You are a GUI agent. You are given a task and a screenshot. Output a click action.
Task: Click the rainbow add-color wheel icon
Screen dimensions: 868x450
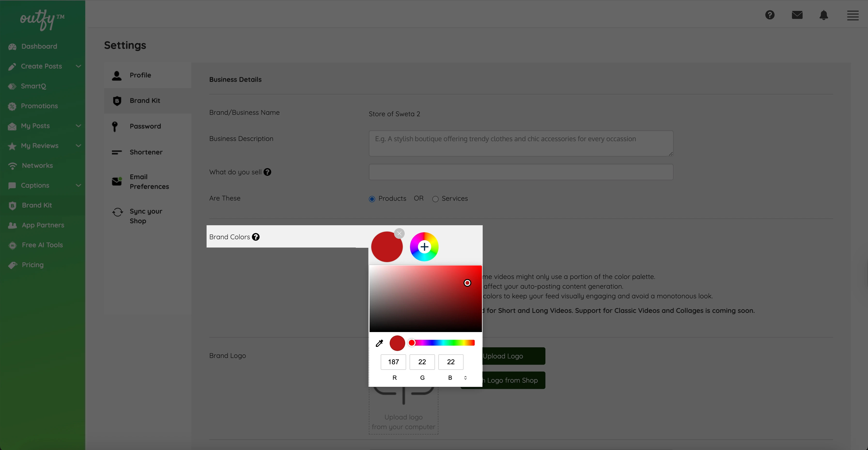point(424,247)
